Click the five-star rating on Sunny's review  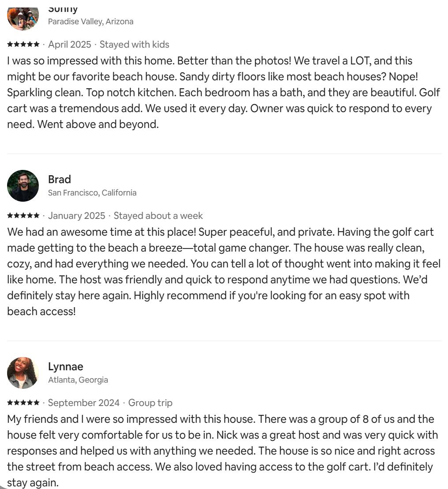point(23,44)
